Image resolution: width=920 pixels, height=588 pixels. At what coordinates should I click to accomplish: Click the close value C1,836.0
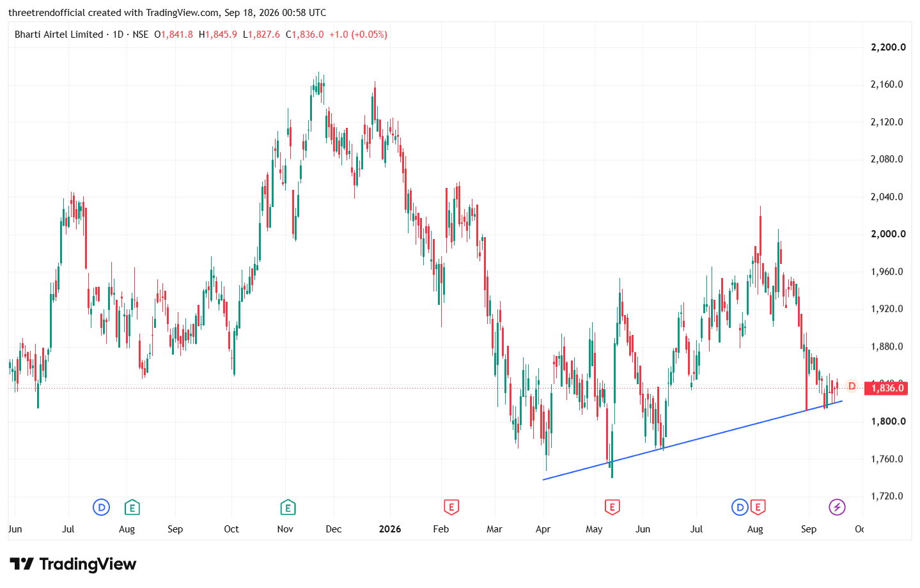[x=305, y=35]
